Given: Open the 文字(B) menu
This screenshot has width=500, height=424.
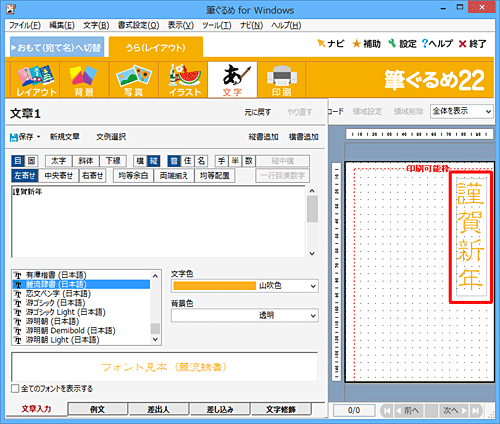Looking at the screenshot, I should [x=96, y=25].
